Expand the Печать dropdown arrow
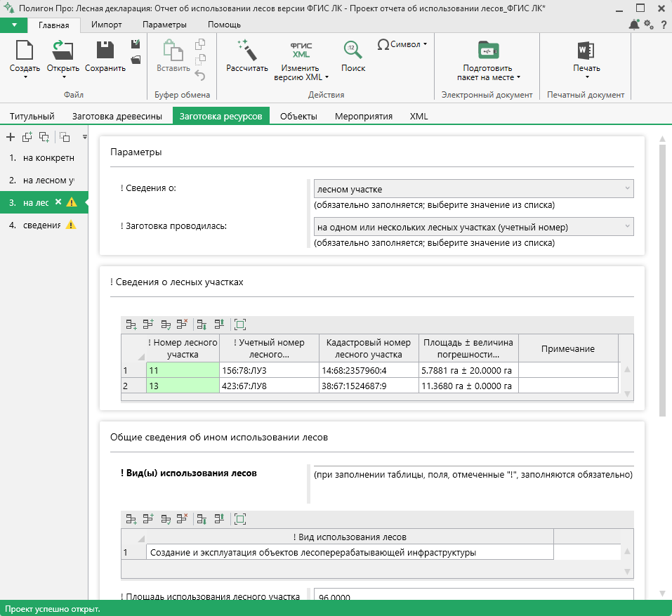 (x=587, y=77)
